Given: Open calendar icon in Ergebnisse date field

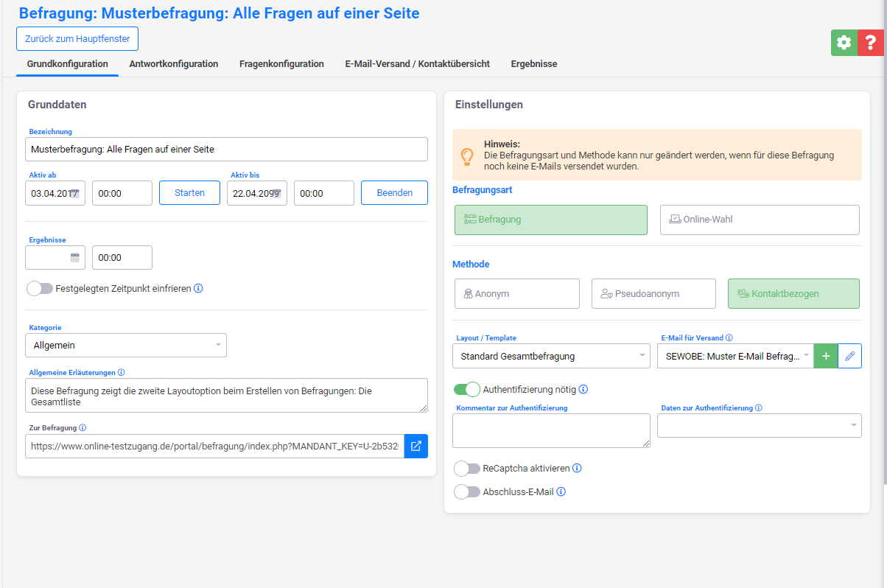Looking at the screenshot, I should [x=74, y=258].
